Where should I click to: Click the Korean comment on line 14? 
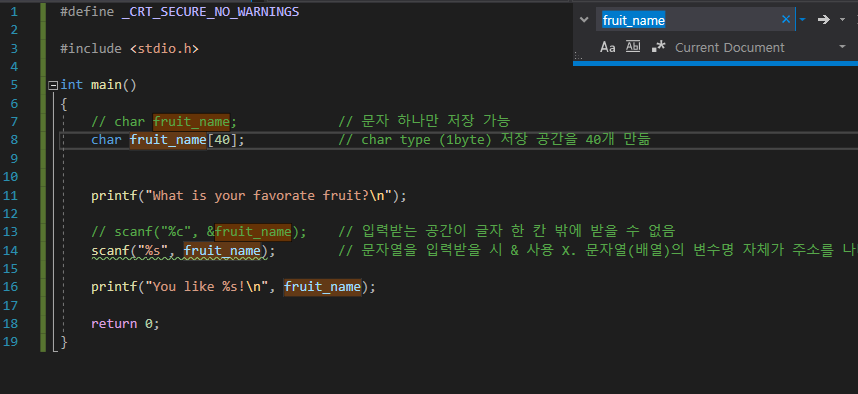[598, 251]
